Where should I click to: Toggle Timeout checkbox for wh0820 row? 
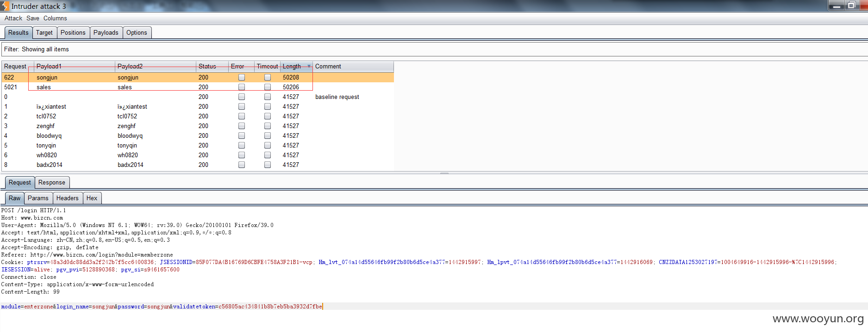pos(268,155)
